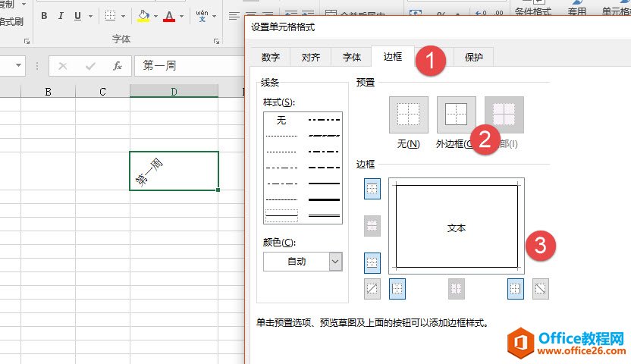Viewport: 631px width, 364px height.
Task: Open the fill color dropdown arrow
Action: (x=155, y=16)
